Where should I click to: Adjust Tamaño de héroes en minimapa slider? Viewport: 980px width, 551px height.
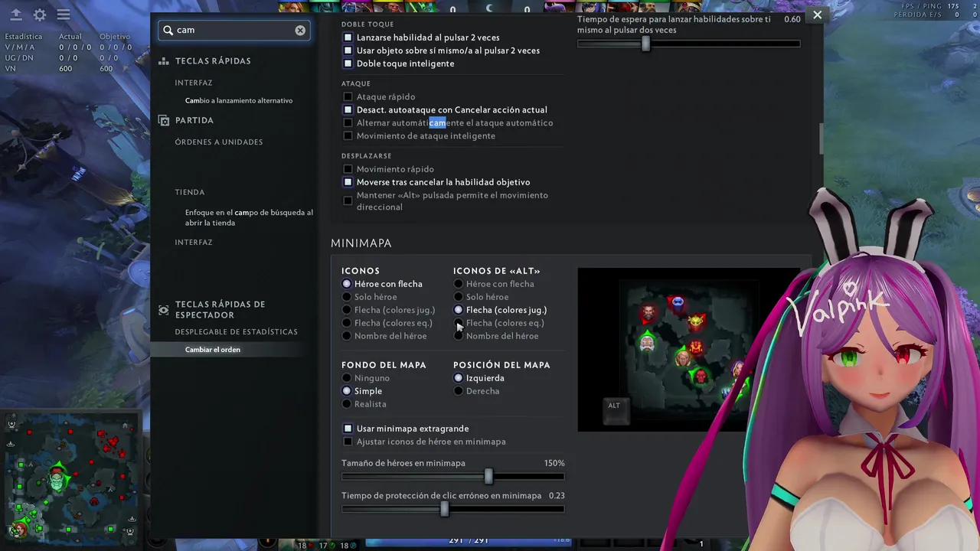click(x=488, y=477)
